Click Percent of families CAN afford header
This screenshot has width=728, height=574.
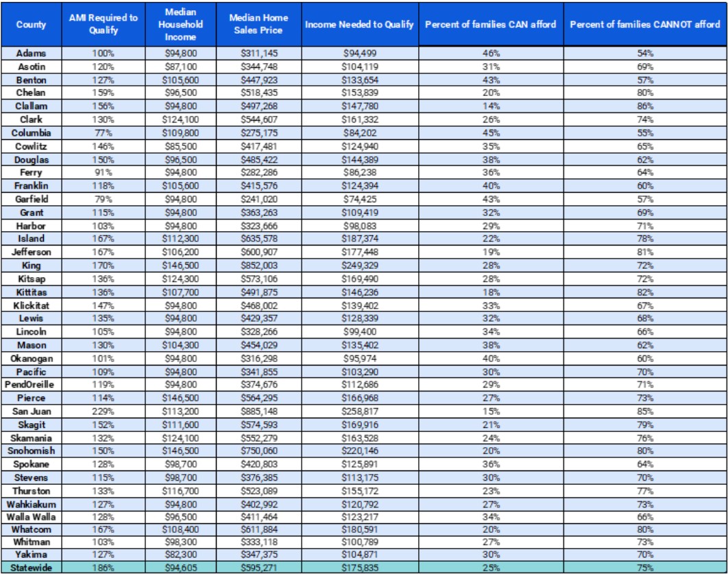[491, 25]
